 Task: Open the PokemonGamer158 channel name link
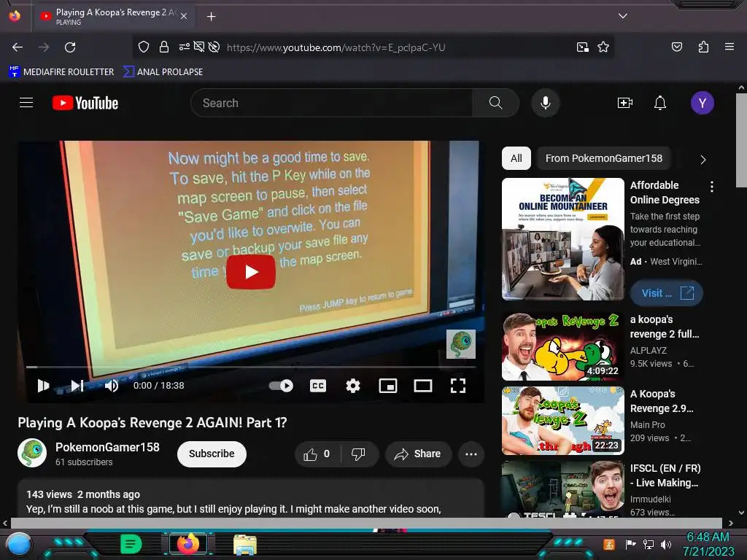click(x=107, y=447)
